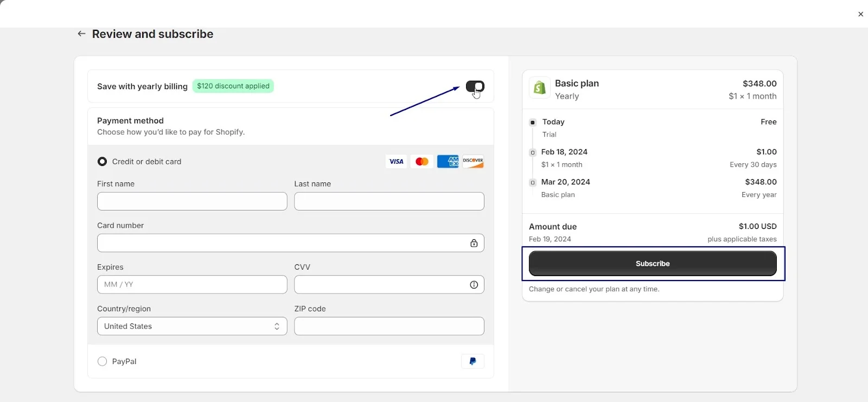Click the 'Save with yearly billing' label
Image resolution: width=868 pixels, height=402 pixels.
pyautogui.click(x=142, y=86)
